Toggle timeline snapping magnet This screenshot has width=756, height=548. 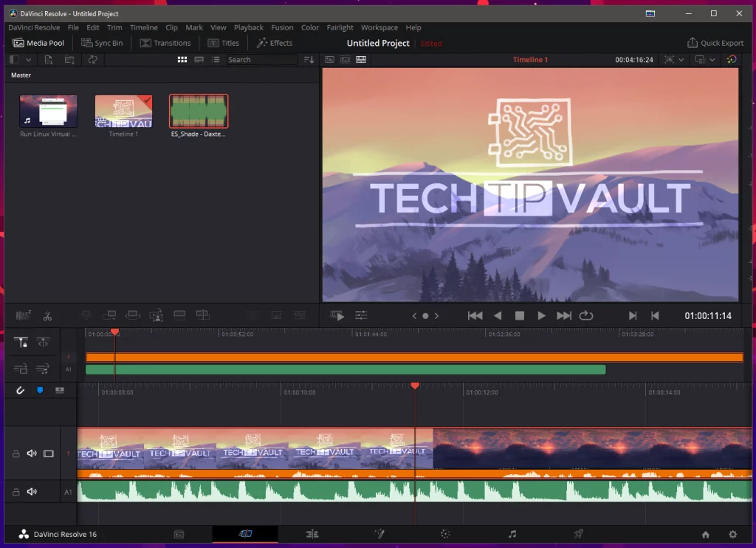(20, 390)
